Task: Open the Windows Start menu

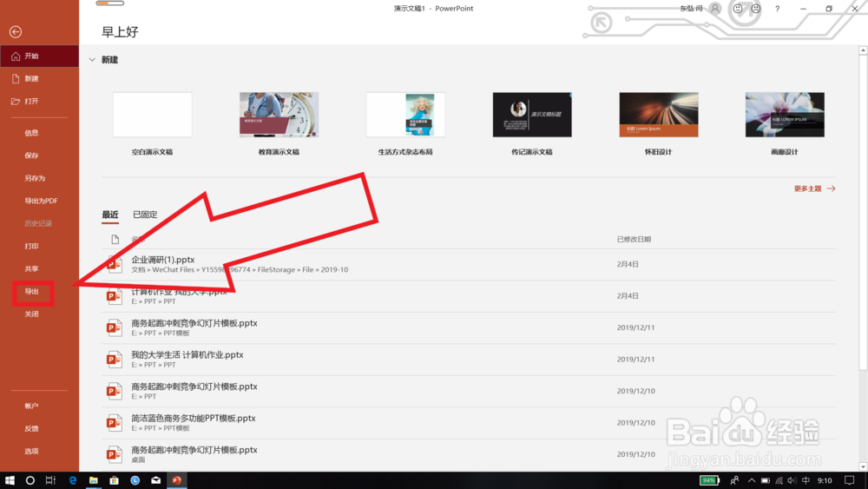Action: pos(10,480)
